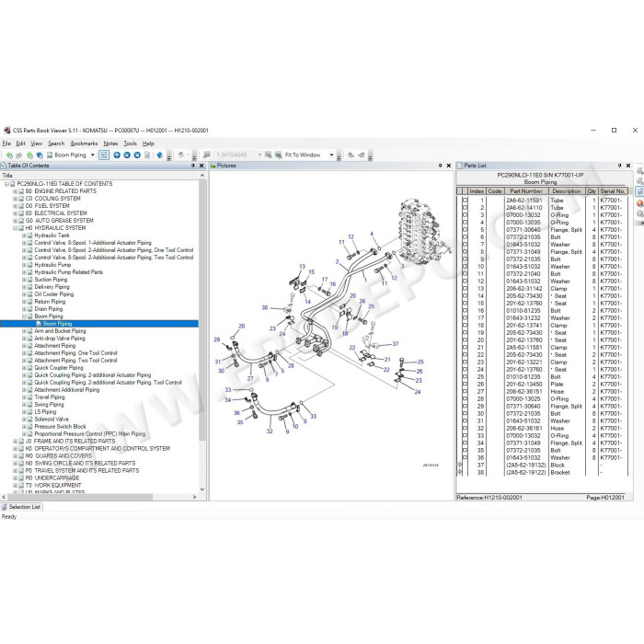Click the blue left-arrow circle button
This screenshot has height=644, width=644.
pos(127,155)
